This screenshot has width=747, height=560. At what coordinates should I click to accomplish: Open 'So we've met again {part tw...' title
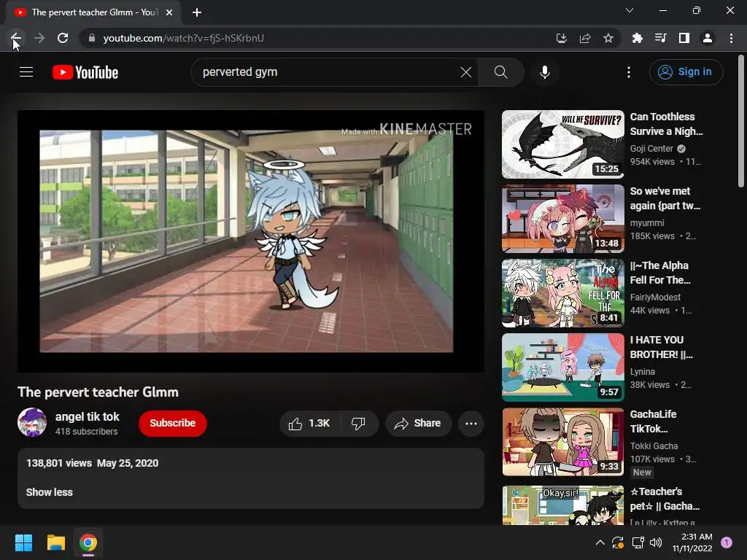click(665, 198)
